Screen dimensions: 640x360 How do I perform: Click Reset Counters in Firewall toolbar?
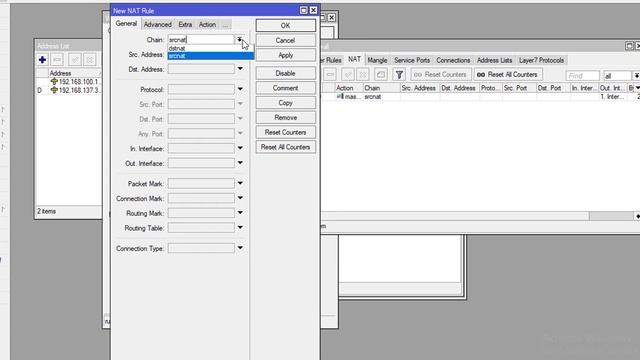point(440,75)
